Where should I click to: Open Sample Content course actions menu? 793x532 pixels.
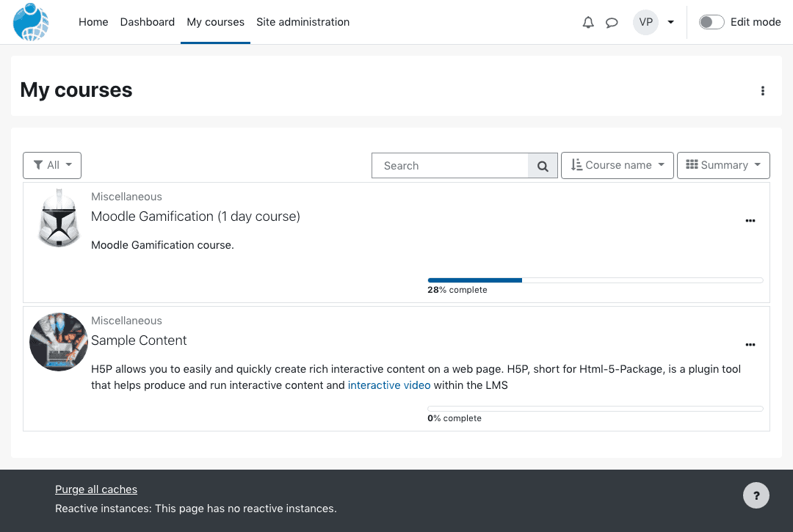click(750, 345)
